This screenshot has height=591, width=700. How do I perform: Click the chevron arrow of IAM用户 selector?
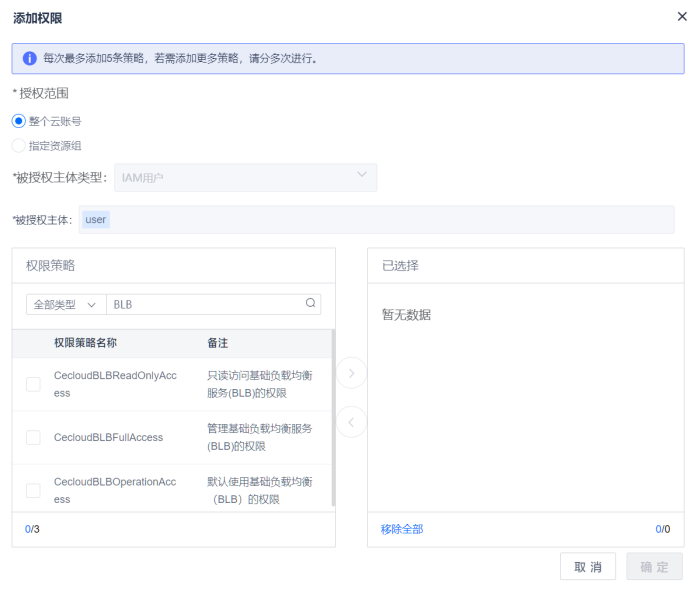click(x=362, y=176)
